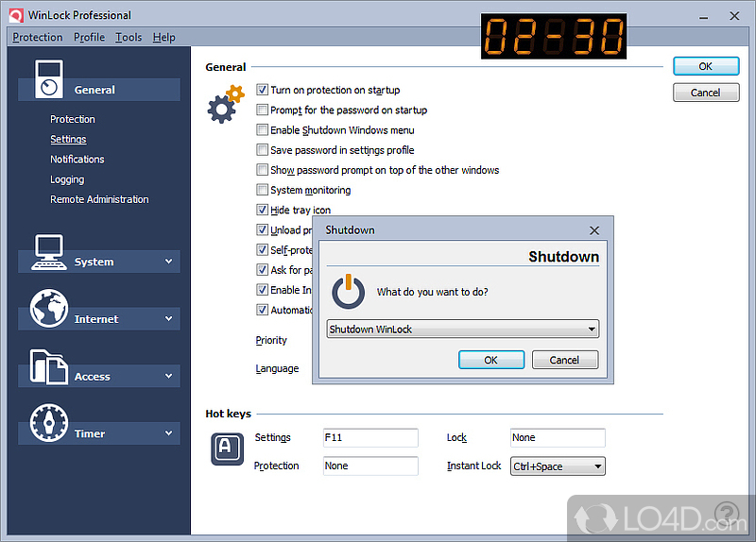Uncheck Hide tray icon
The height and width of the screenshot is (542, 756).
262,210
